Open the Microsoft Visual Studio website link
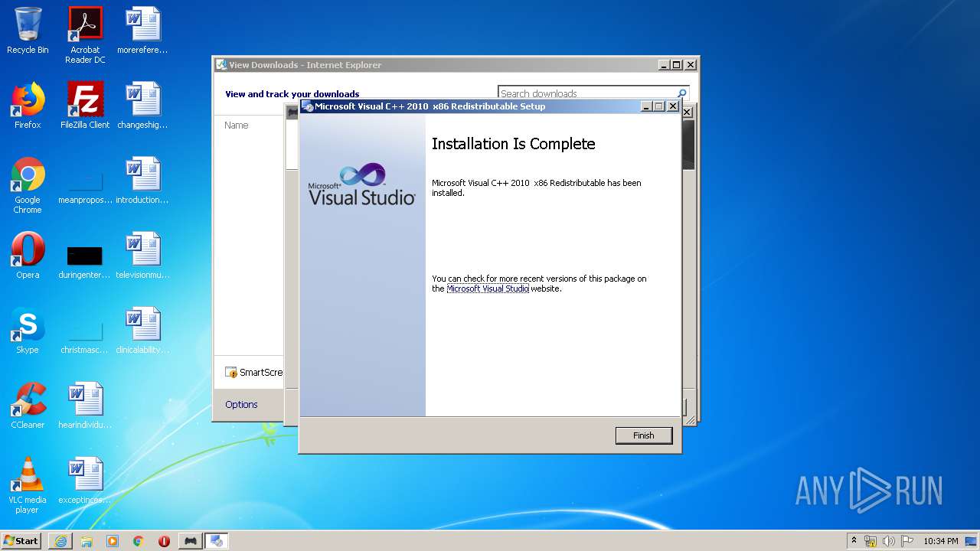Image resolution: width=980 pixels, height=551 pixels. click(x=488, y=289)
